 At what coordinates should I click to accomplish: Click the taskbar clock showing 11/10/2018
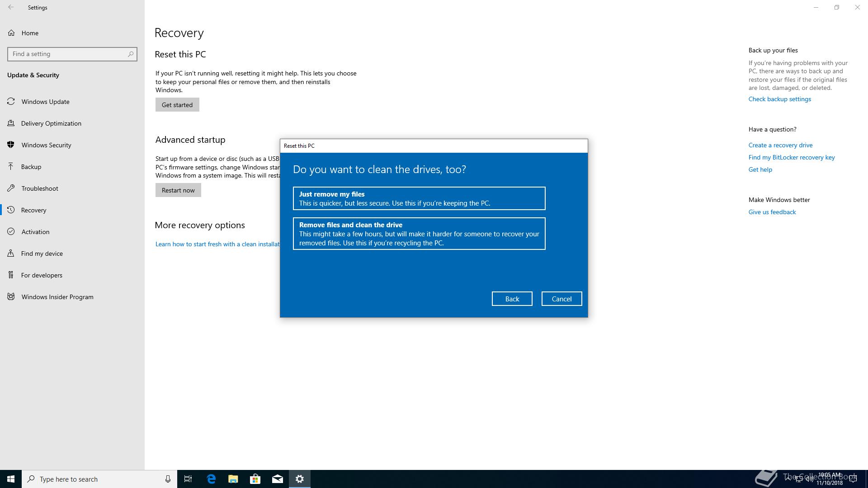pos(830,479)
